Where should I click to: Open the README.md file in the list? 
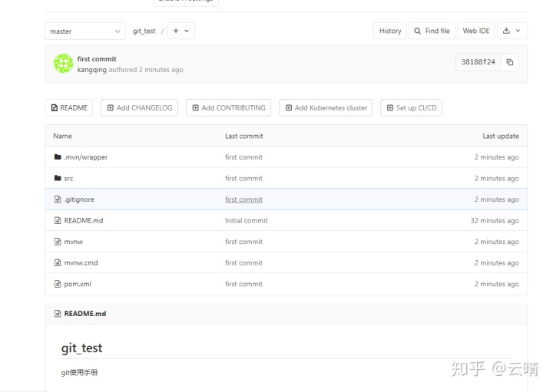pos(84,220)
